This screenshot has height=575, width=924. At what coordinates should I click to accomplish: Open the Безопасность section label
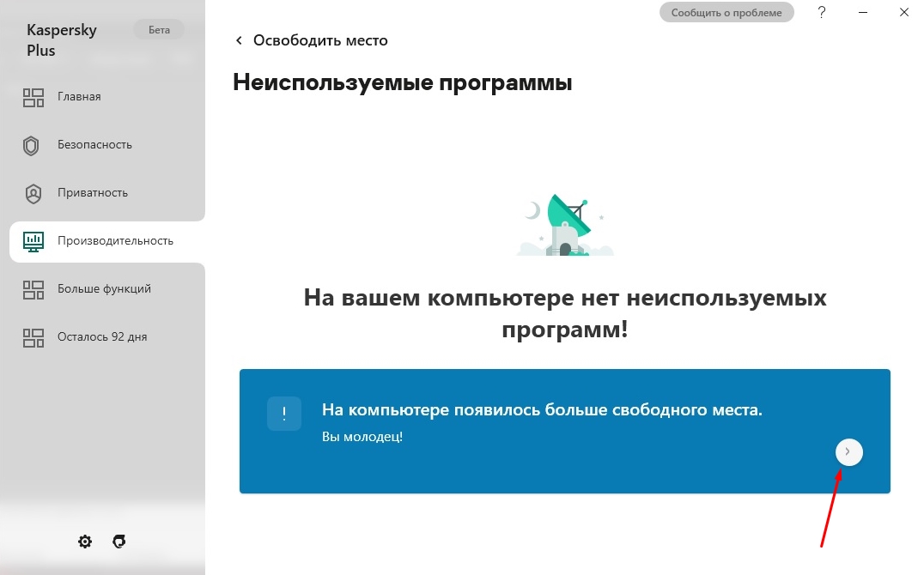(x=94, y=145)
